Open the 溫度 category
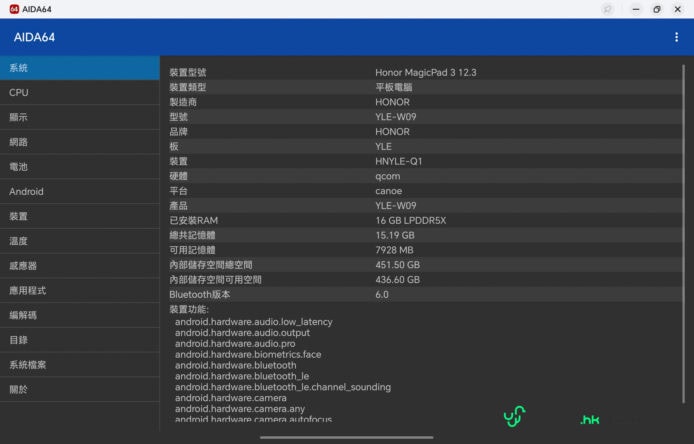The width and height of the screenshot is (694, 444). 80,241
